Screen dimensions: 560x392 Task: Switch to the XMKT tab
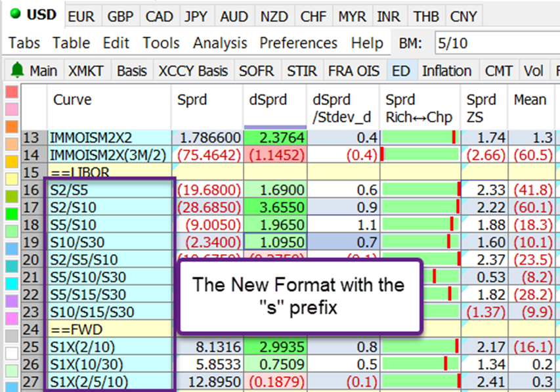86,70
